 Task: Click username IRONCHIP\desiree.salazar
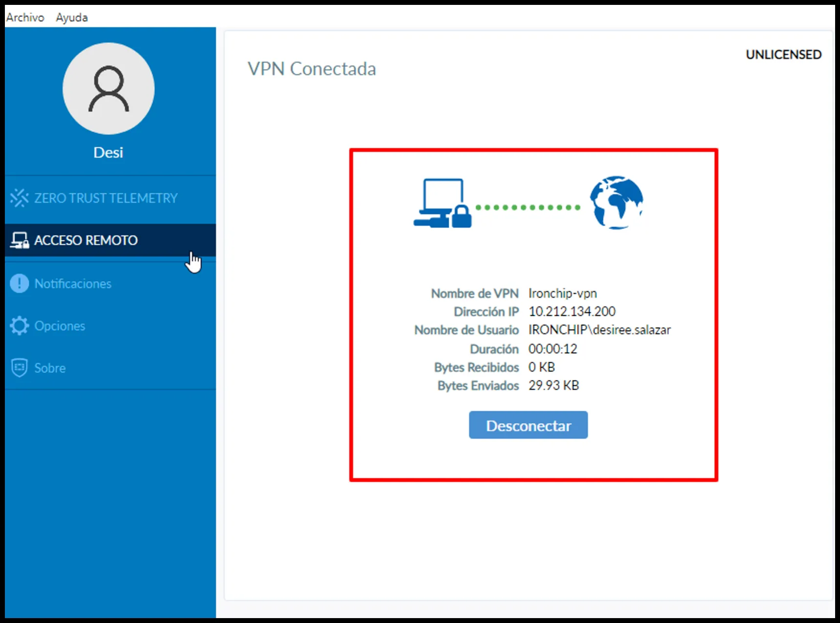pos(600,330)
